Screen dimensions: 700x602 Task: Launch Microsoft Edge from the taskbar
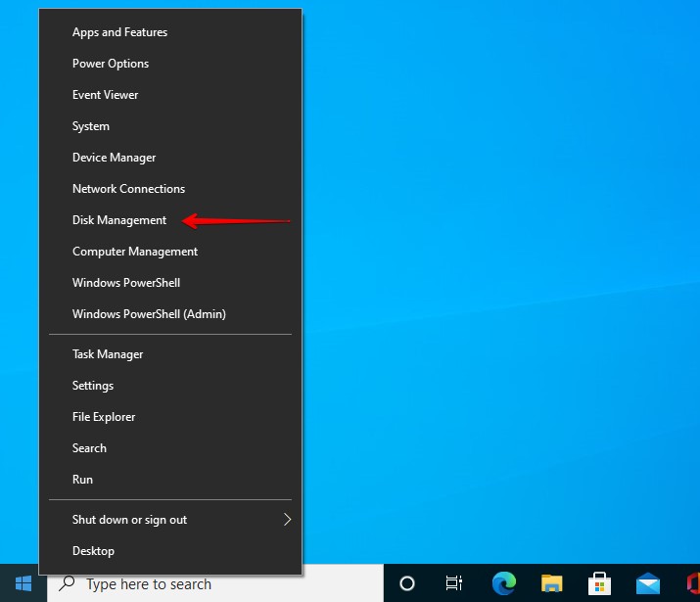(503, 583)
